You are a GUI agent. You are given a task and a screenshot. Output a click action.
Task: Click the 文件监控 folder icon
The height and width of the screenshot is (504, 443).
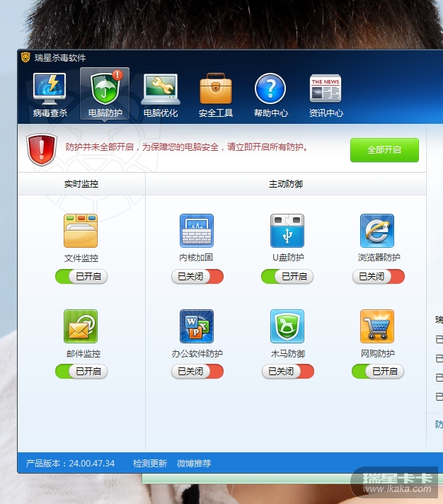81,231
